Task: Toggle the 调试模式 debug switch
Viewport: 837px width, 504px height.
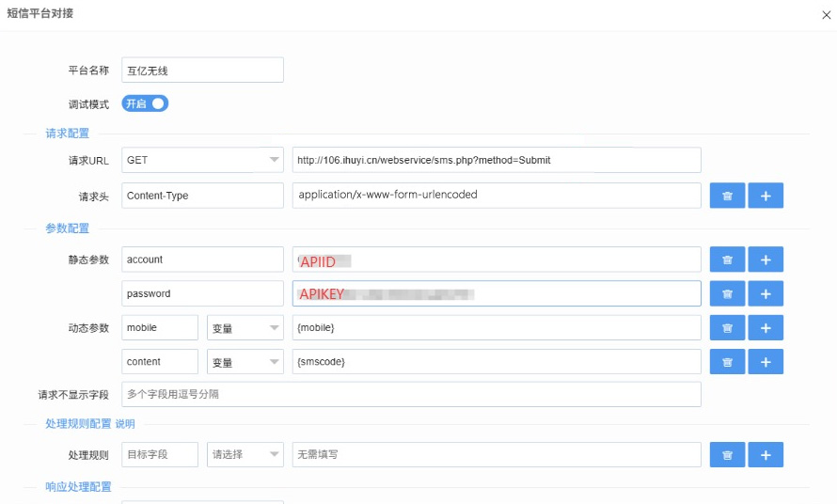Action: (x=145, y=103)
